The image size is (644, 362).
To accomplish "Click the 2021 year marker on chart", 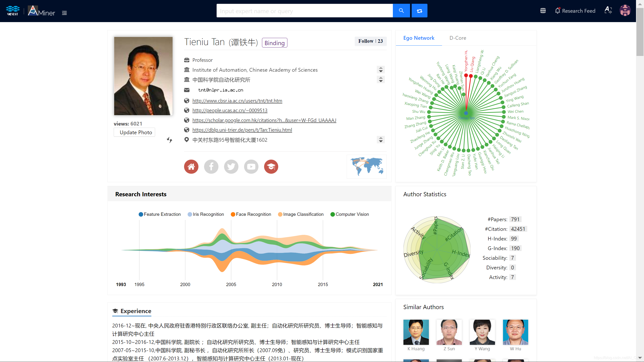I will pyautogui.click(x=378, y=284).
